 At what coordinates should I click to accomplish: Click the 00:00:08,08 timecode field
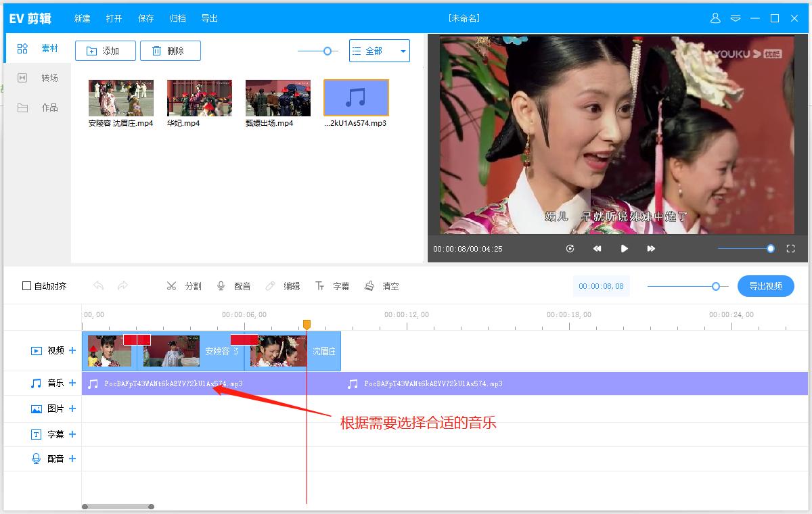coord(601,286)
